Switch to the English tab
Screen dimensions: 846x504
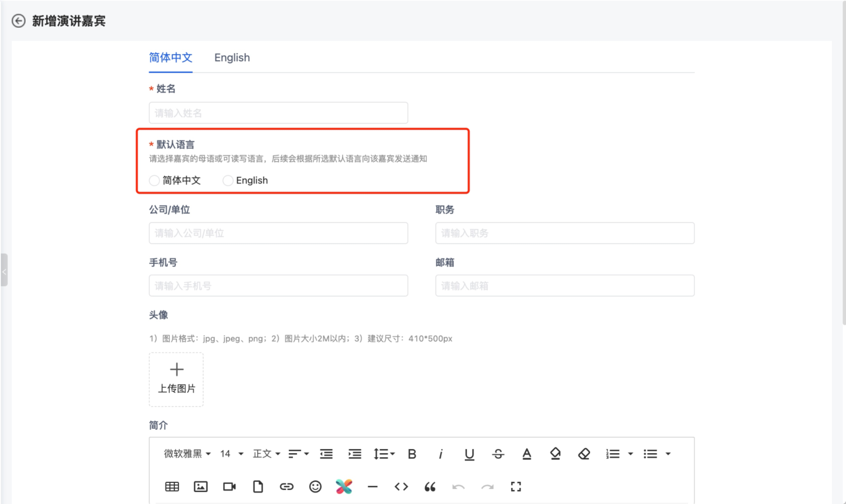point(232,58)
